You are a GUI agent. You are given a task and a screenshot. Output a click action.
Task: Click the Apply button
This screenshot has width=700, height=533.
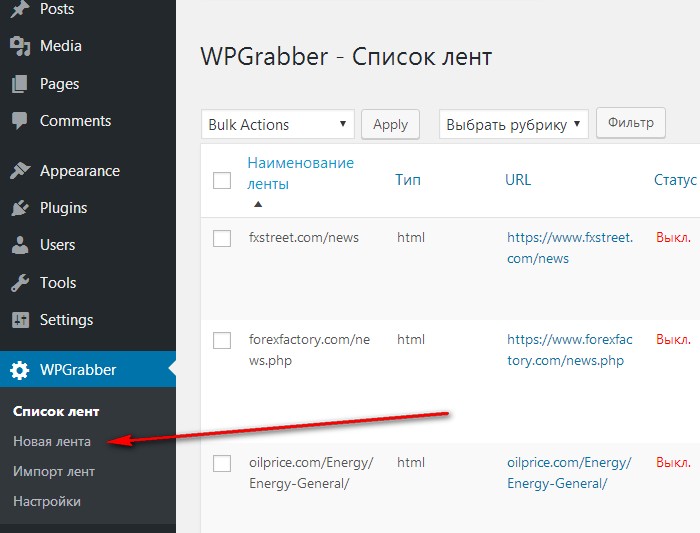pyautogui.click(x=390, y=124)
